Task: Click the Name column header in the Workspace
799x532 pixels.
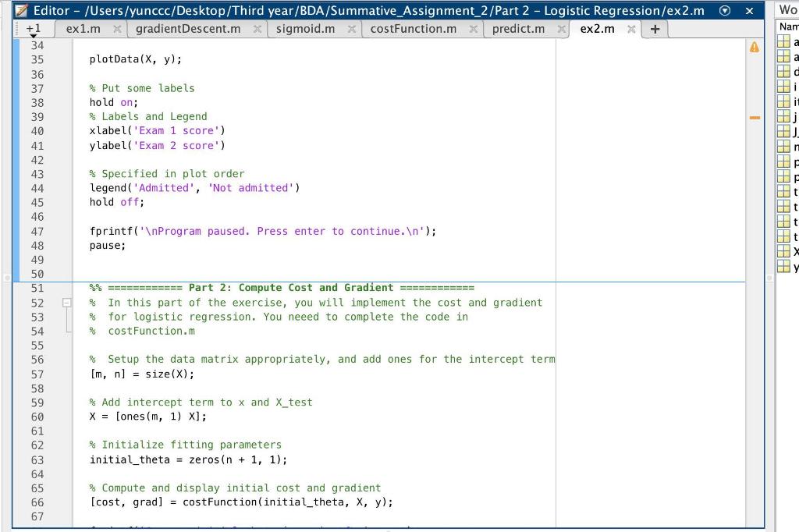Action: click(x=788, y=25)
